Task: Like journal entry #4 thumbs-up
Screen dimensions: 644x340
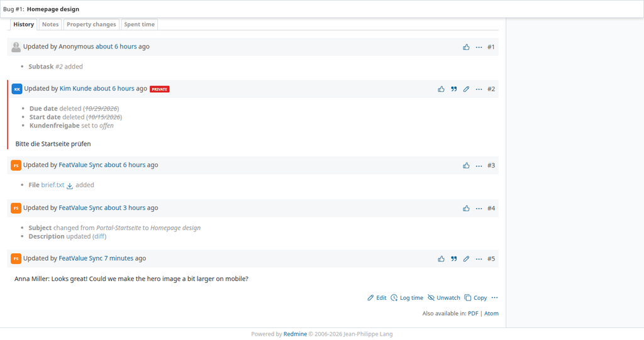Action: click(466, 208)
